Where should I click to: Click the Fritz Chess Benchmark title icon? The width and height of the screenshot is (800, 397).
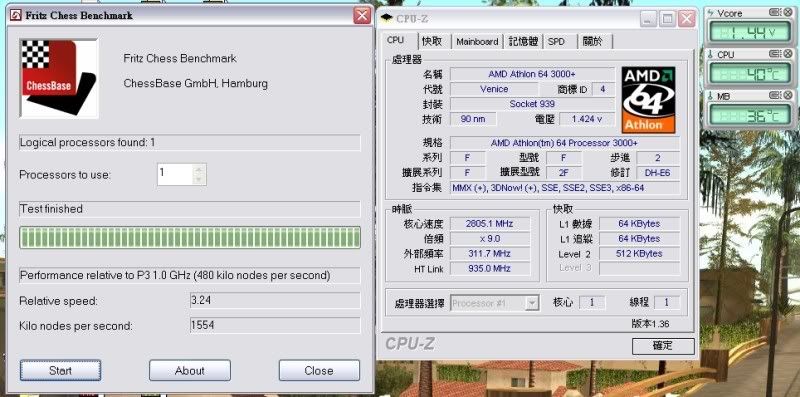point(16,15)
